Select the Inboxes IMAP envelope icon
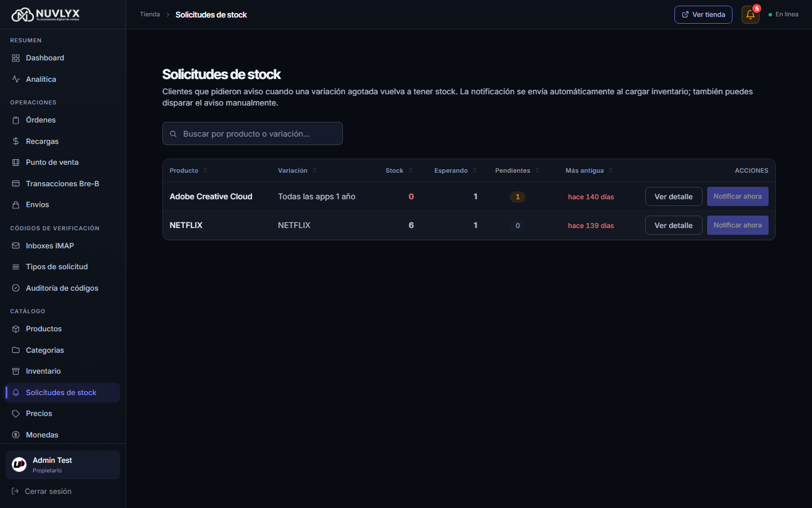This screenshot has width=812, height=508. pyautogui.click(x=16, y=246)
